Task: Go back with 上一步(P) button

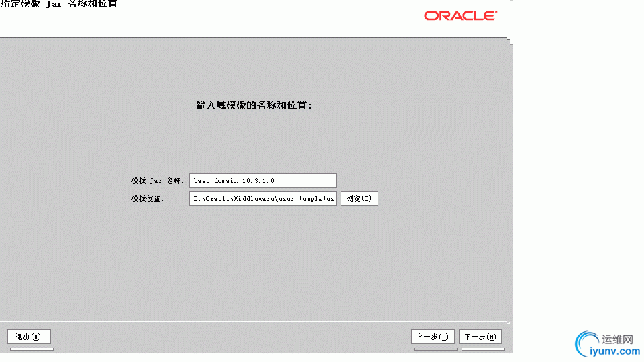Action: 433,337
